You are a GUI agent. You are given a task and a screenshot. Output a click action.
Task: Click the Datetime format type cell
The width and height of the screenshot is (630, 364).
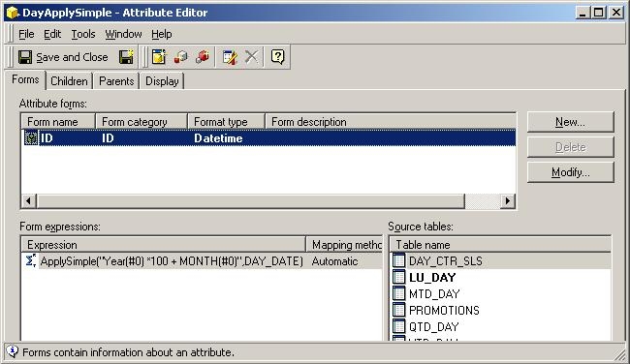click(x=218, y=138)
